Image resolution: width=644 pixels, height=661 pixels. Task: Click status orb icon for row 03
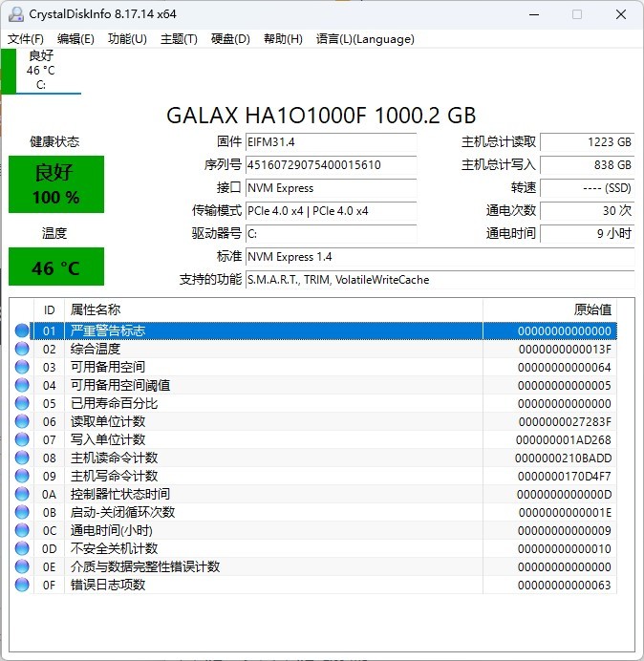(22, 367)
